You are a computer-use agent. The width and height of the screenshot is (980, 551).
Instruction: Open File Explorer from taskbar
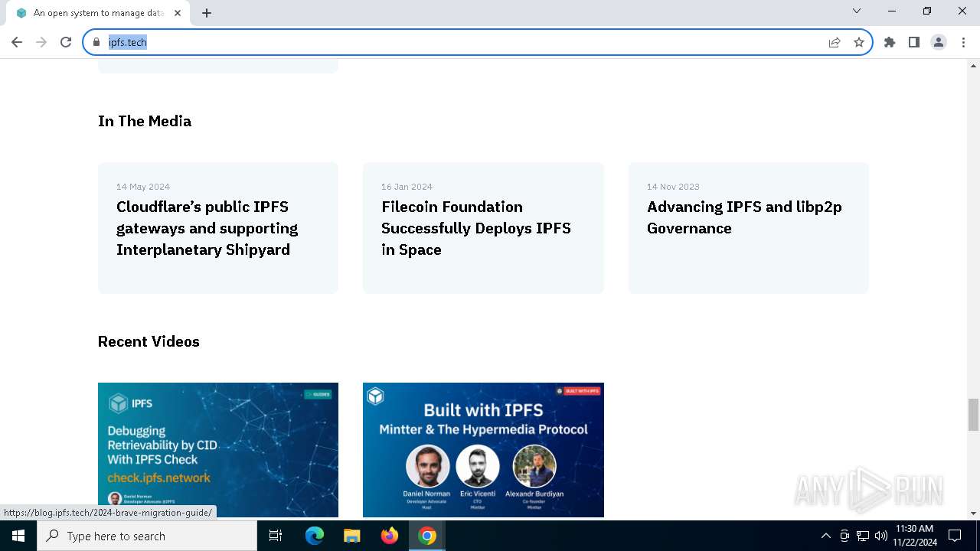coord(352,536)
